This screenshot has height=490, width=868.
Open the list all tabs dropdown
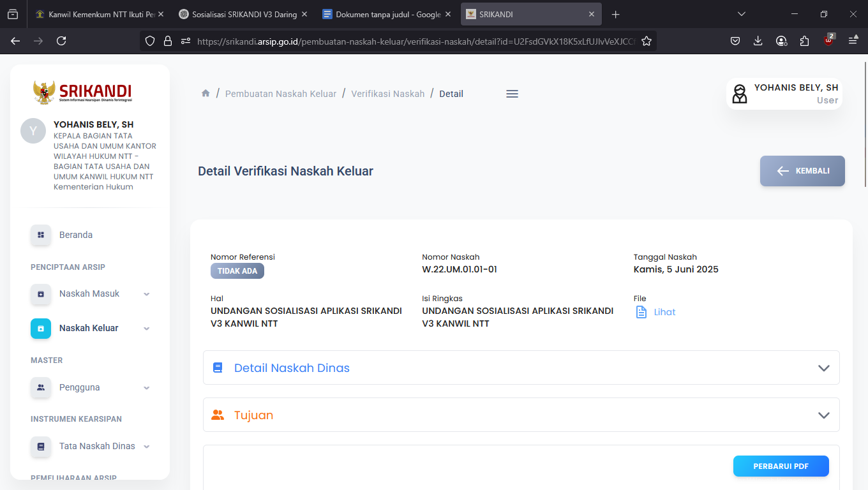[741, 14]
